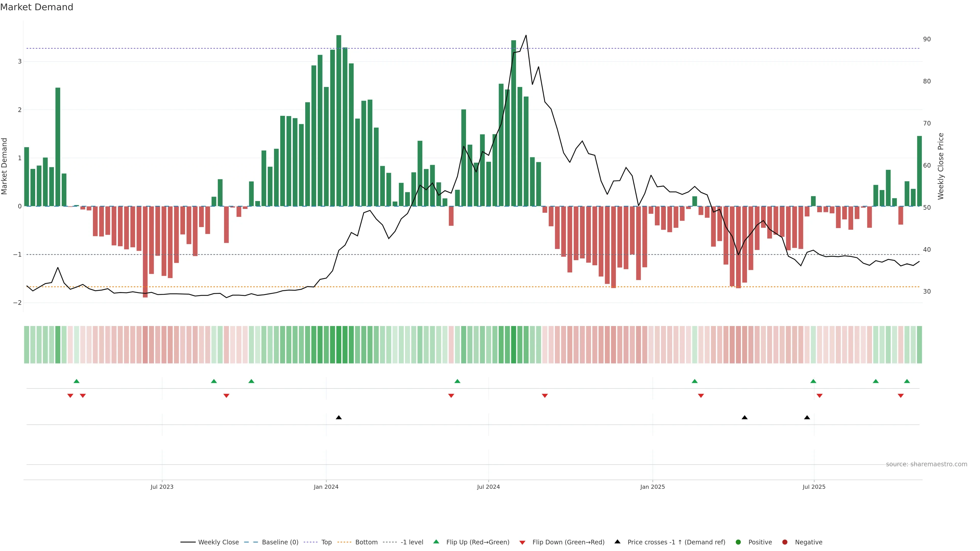Viewport: 980px width, 551px height.
Task: Toggle the Top dotted line legend entry
Action: tap(326, 542)
